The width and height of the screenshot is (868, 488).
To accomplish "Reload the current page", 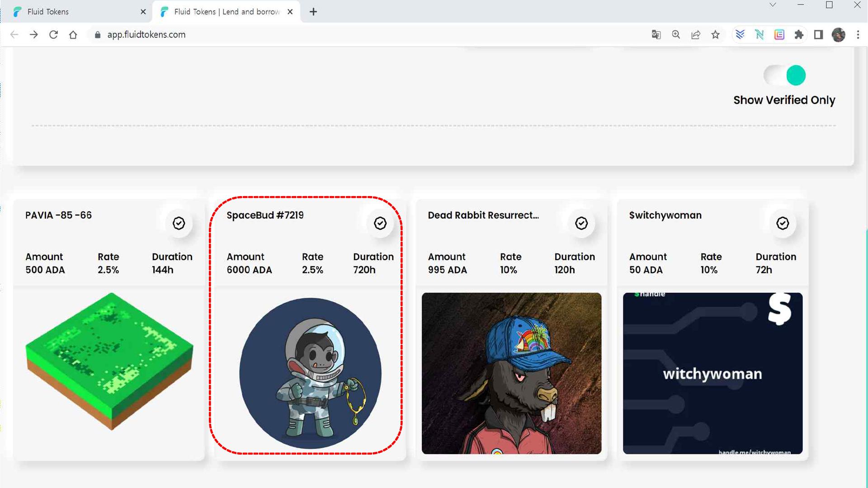I will coord(53,35).
